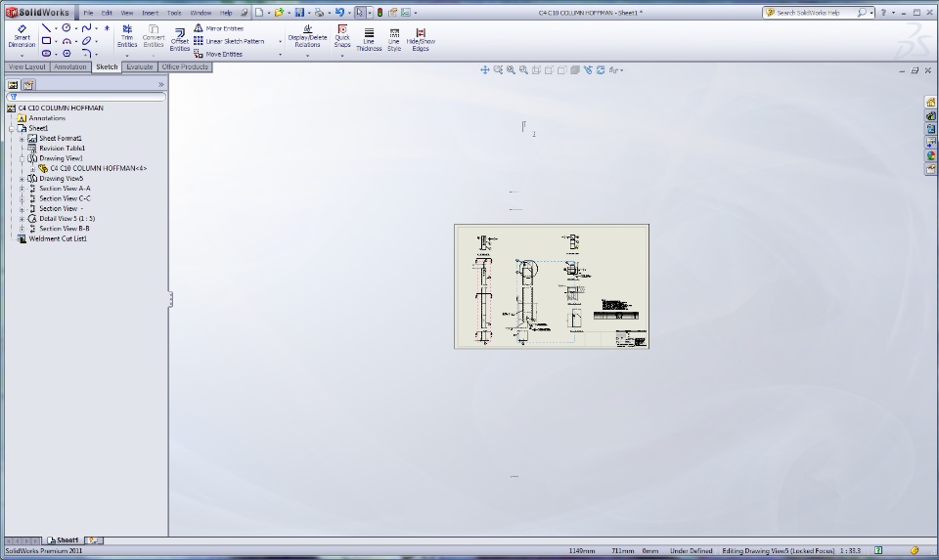Switch to the Annotation tab
This screenshot has width=939, height=560.
coord(70,67)
